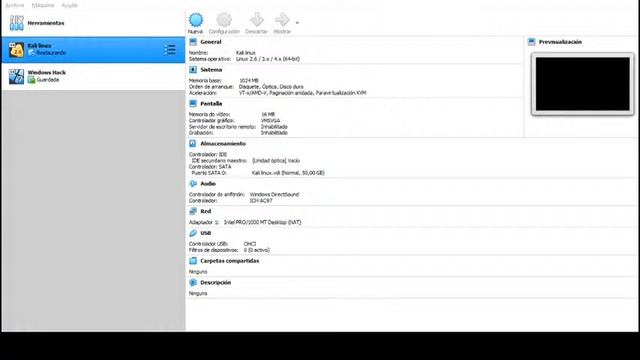Click the Memoria base value 1024 MB
Screen dimensions: 640x360
click(x=249, y=81)
